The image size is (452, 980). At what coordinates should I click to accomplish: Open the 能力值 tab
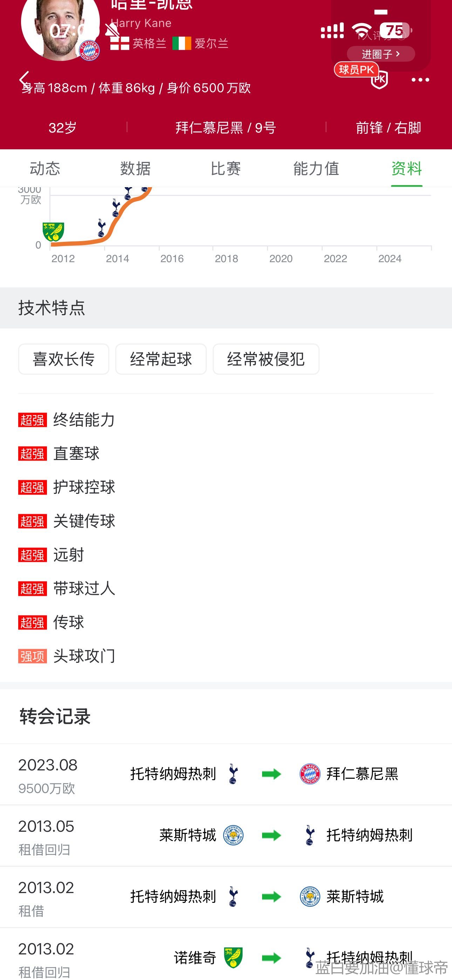[316, 169]
